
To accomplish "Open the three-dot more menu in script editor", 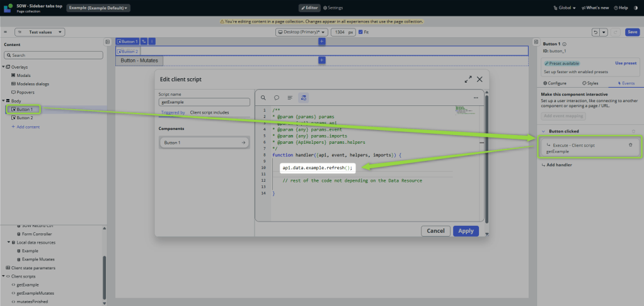I will click(476, 98).
